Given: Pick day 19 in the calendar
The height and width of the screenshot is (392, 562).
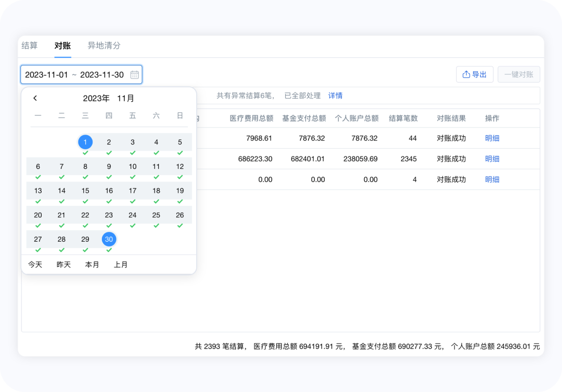Looking at the screenshot, I should point(180,191).
